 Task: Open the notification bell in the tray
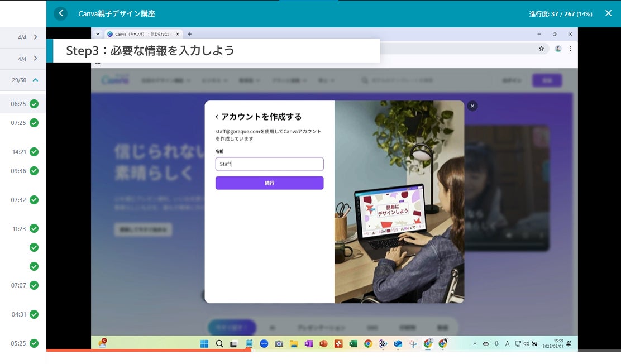coord(569,344)
